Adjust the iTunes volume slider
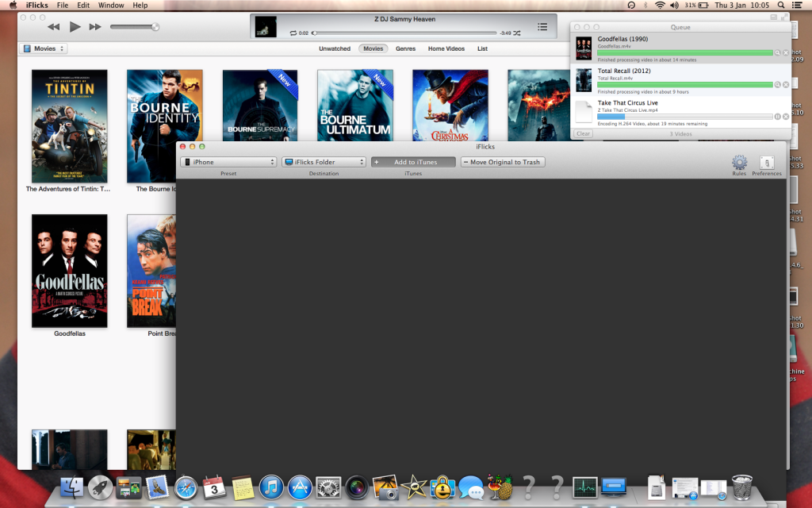Screen dimensions: 812x508 [x=135, y=27]
